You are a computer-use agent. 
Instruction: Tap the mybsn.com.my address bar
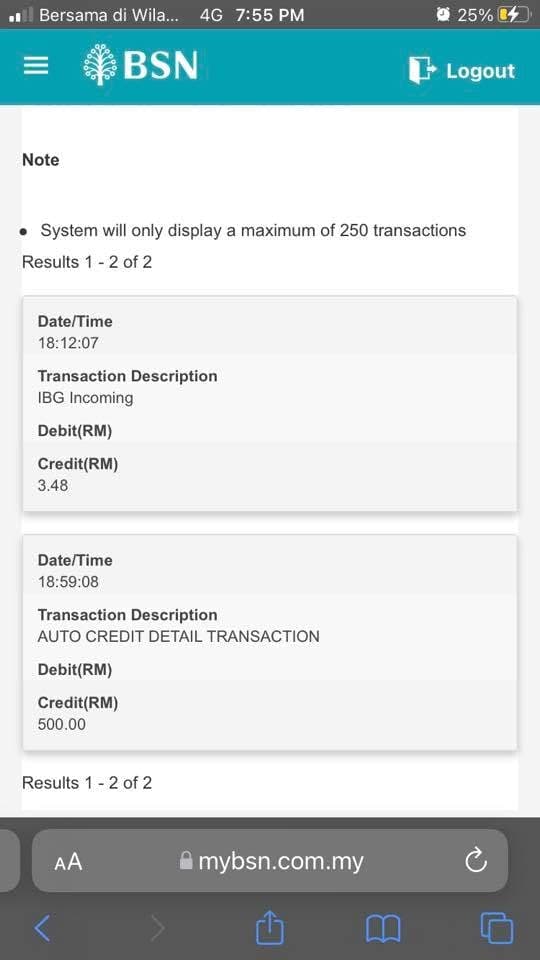click(x=270, y=861)
